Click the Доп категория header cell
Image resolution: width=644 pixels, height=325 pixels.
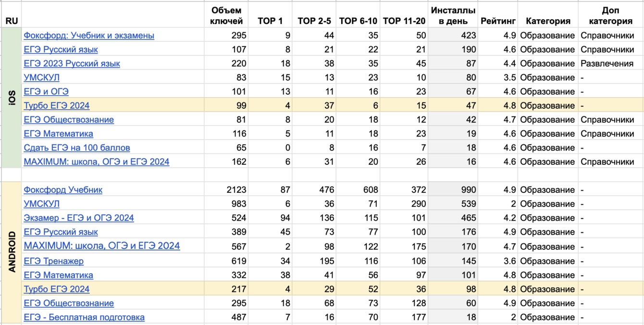(610, 15)
